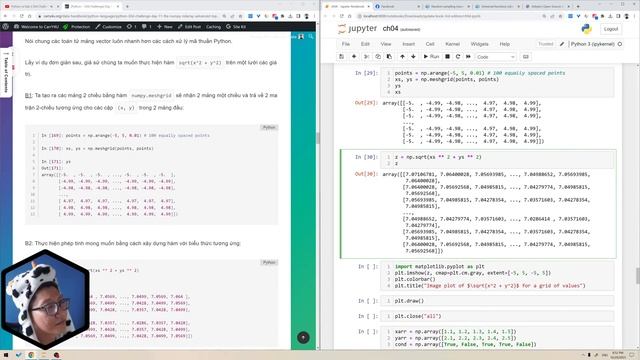The image size is (640, 360).
Task: Select cell In [30] code editor
Action: 497,160
